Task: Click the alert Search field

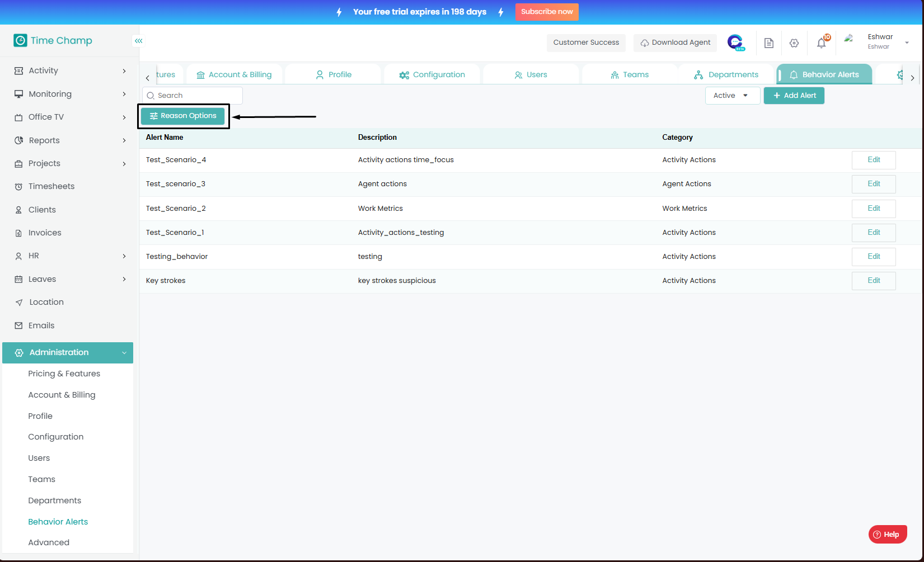Action: 193,96
